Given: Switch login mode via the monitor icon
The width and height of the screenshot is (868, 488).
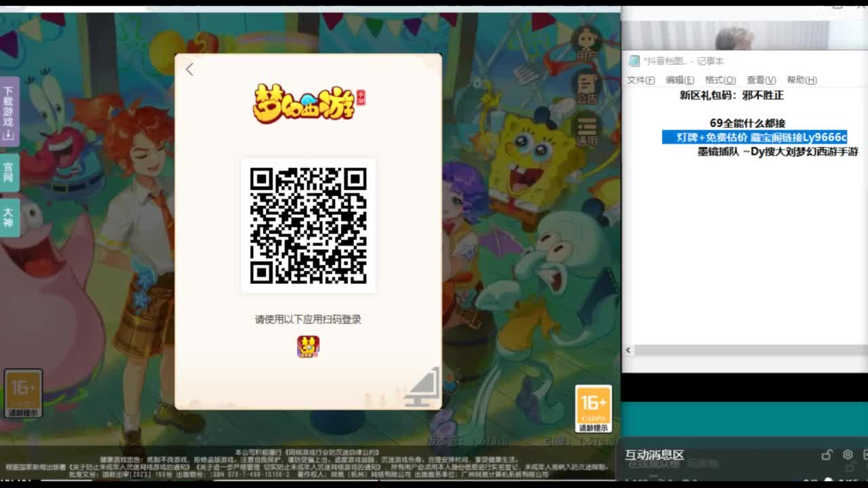Looking at the screenshot, I should [x=422, y=388].
